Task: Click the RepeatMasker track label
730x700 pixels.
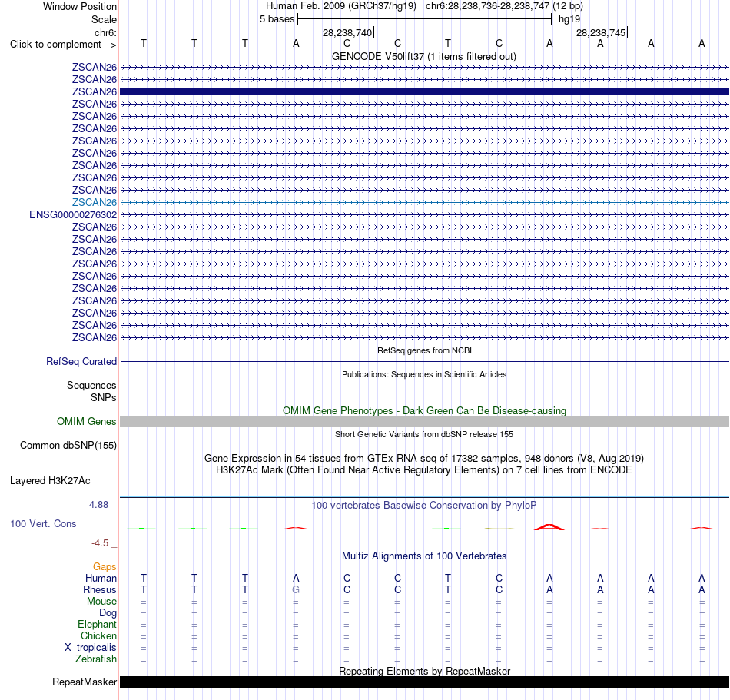Action: point(85,682)
